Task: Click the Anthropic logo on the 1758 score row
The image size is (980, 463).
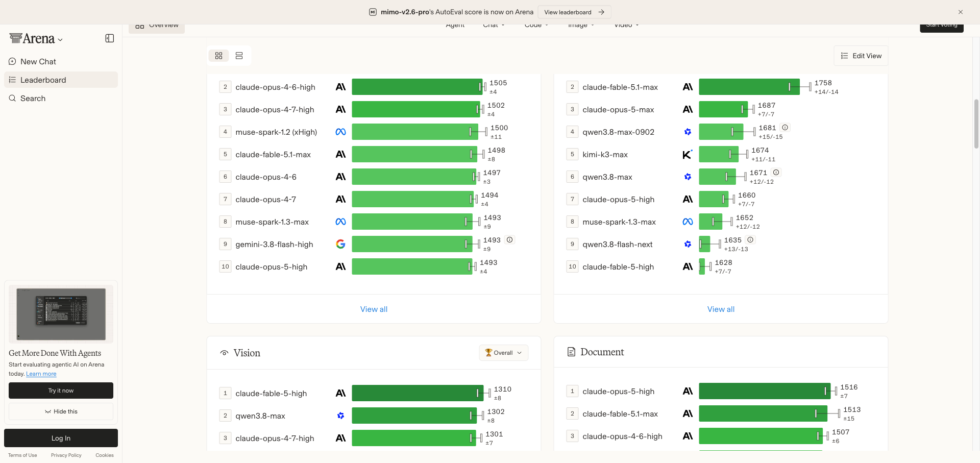Action: [x=688, y=87]
